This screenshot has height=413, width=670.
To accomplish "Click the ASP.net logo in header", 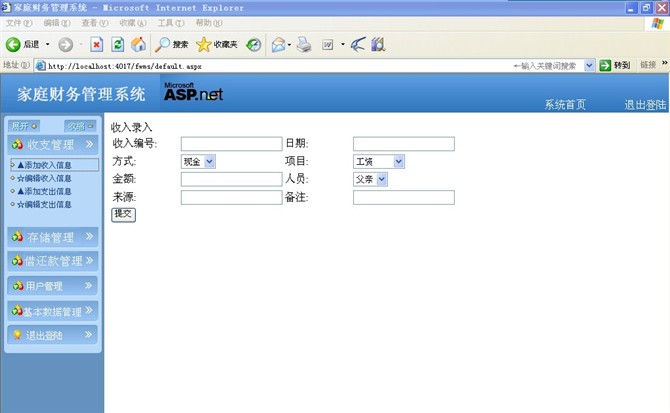I will pyautogui.click(x=194, y=92).
